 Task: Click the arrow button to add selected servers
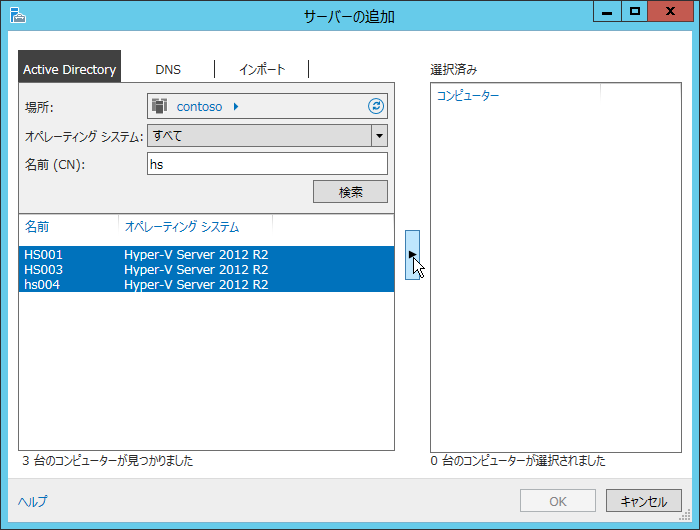point(412,255)
